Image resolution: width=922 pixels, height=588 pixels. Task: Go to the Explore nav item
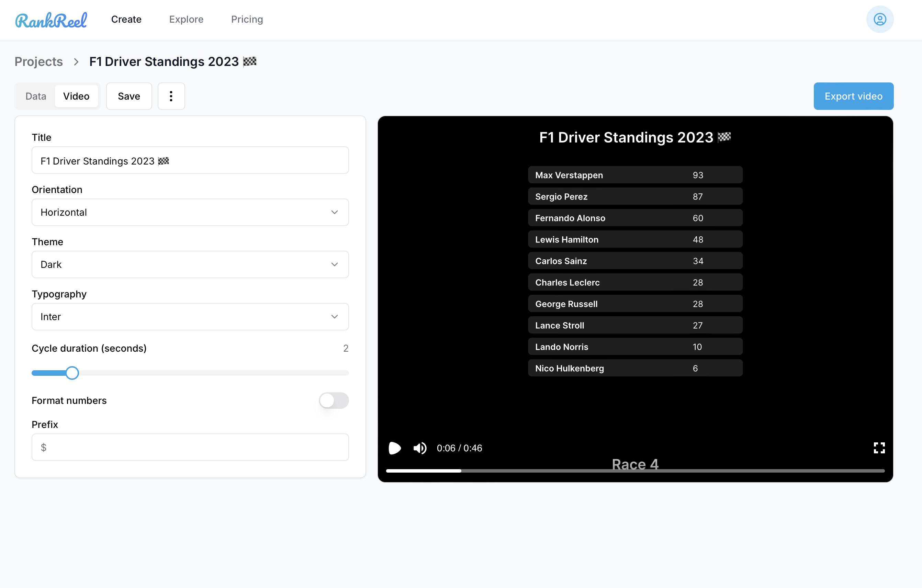coord(186,19)
